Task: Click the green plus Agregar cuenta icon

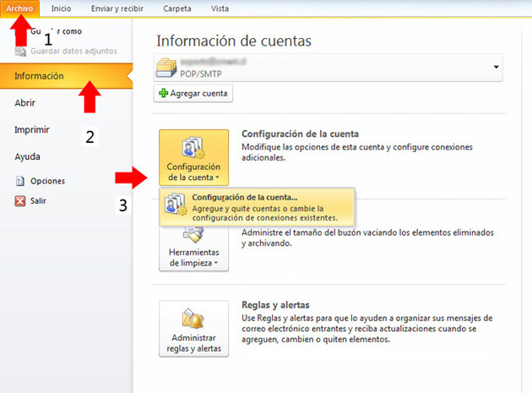Action: (164, 93)
